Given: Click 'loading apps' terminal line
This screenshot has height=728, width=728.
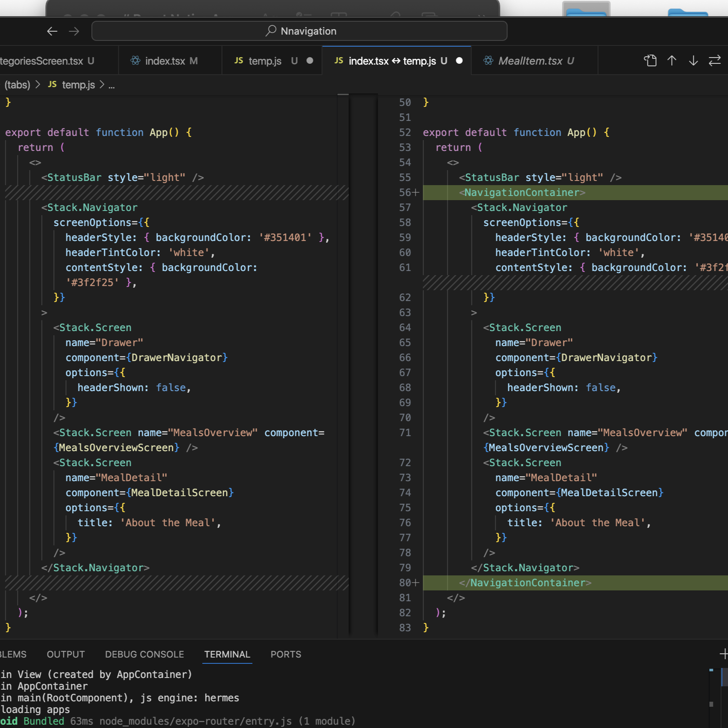Looking at the screenshot, I should pyautogui.click(x=35, y=709).
